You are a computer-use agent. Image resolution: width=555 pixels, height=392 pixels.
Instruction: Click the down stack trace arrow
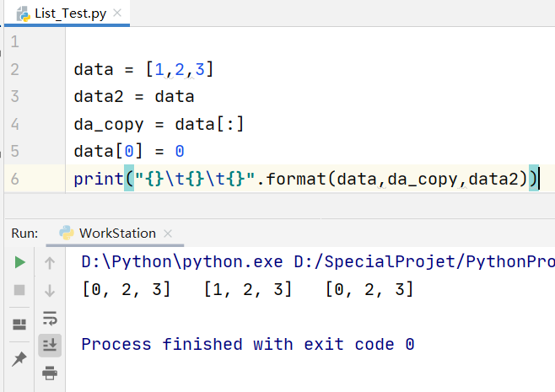point(50,291)
